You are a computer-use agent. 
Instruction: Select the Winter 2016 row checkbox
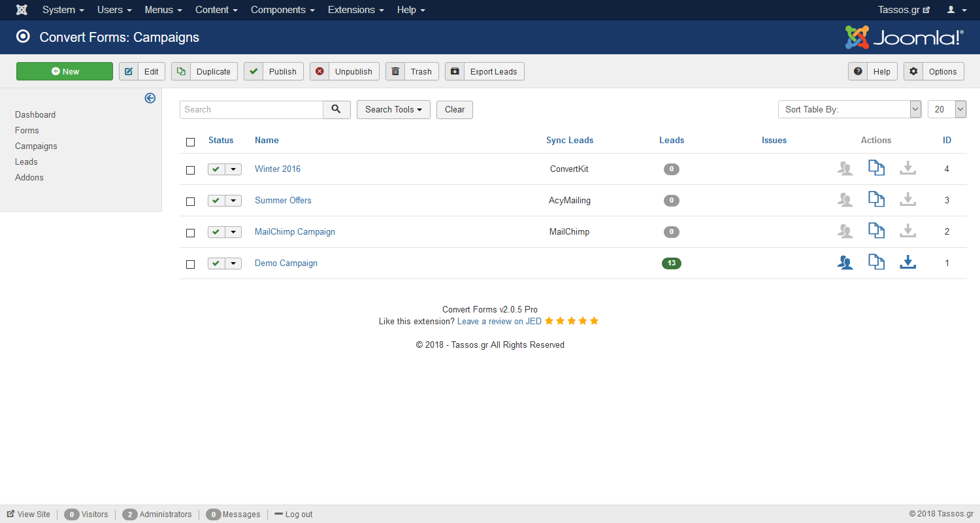click(x=190, y=170)
